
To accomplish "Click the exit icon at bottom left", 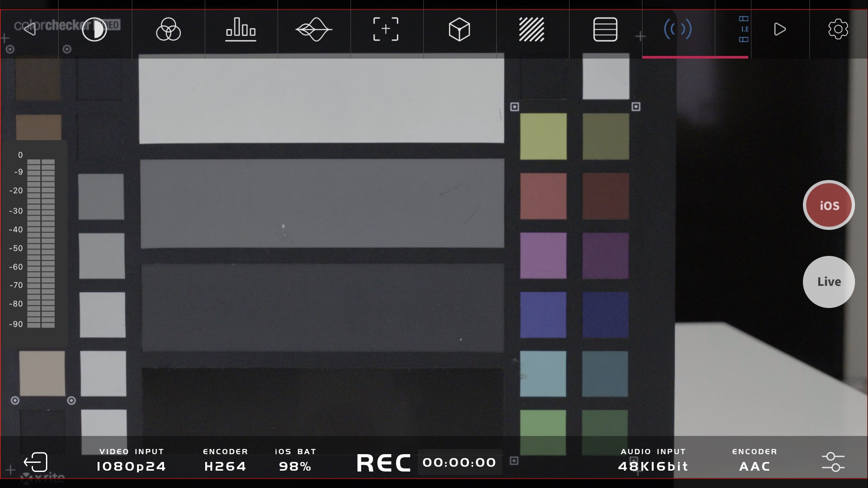I will [x=36, y=462].
